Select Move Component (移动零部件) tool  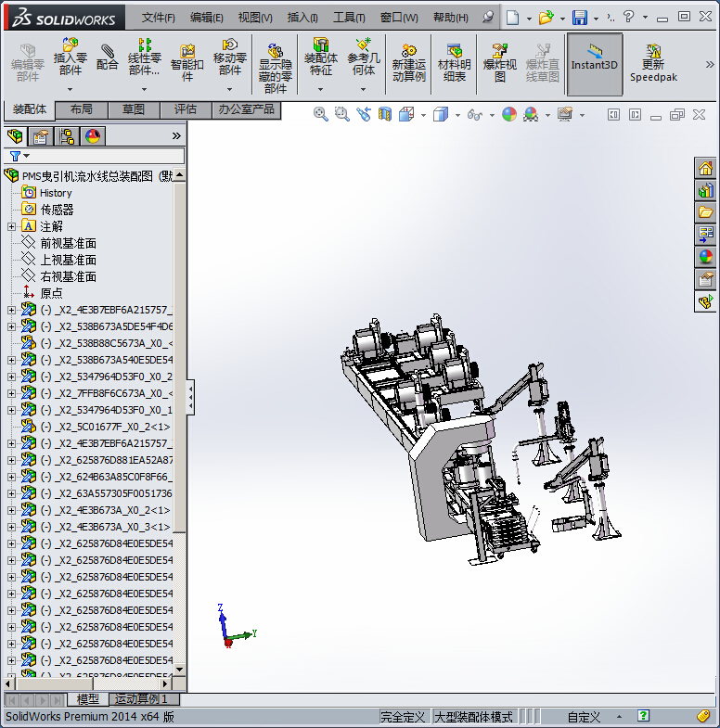tap(229, 57)
